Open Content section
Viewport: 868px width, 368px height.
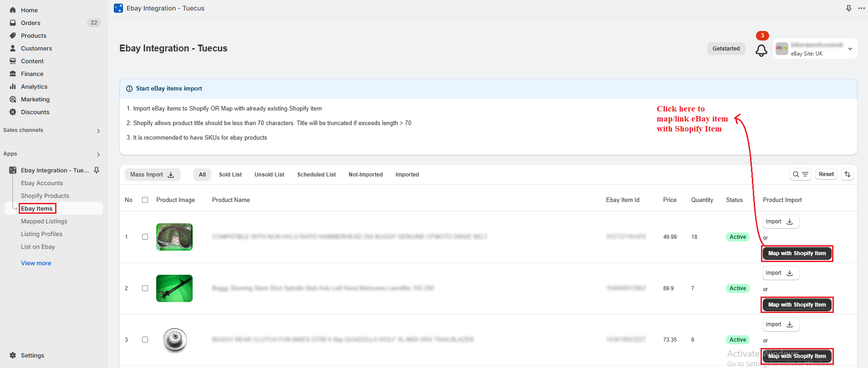(32, 61)
